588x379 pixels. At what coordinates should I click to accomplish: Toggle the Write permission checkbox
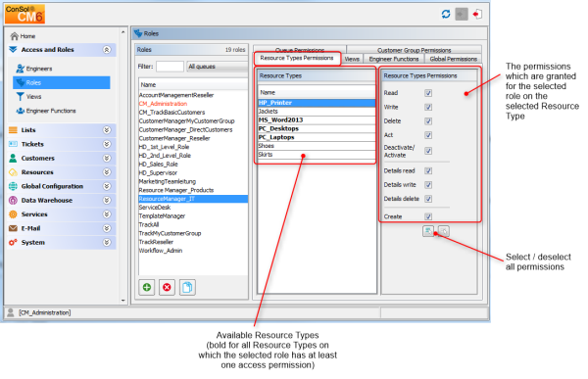pyautogui.click(x=428, y=107)
